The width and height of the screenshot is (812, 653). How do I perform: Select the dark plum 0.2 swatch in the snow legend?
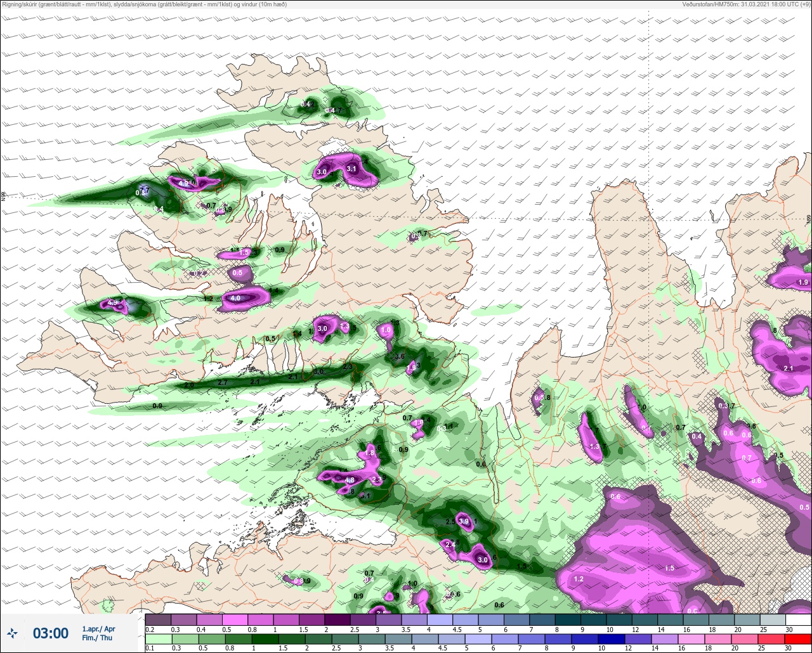coord(158,619)
